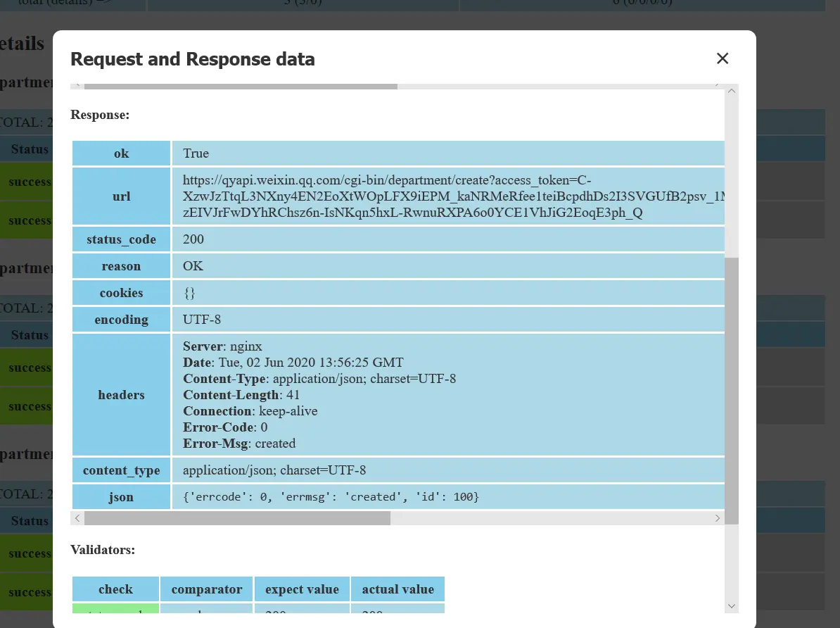Select the 'cookies' header cell
The image size is (840, 628).
pos(121,293)
